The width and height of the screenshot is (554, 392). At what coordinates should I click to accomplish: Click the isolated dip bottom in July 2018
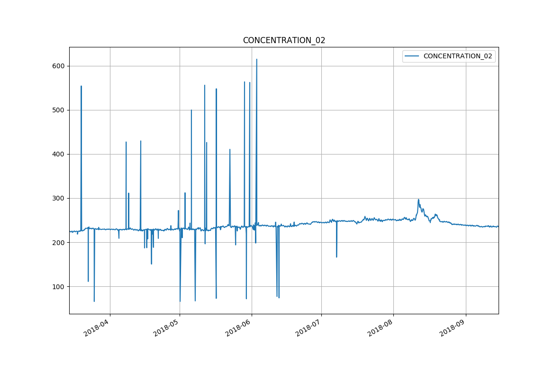pos(336,257)
